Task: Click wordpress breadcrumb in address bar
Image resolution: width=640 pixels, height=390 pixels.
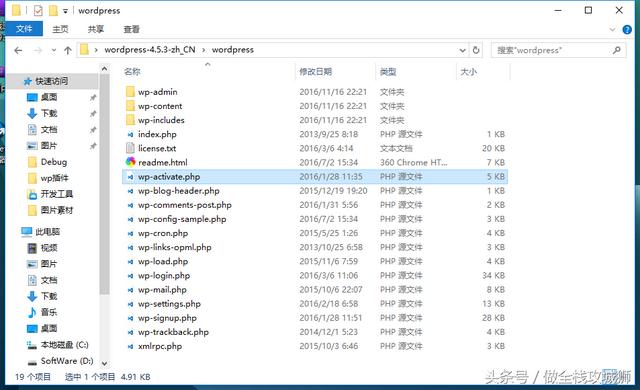Action: coord(233,50)
